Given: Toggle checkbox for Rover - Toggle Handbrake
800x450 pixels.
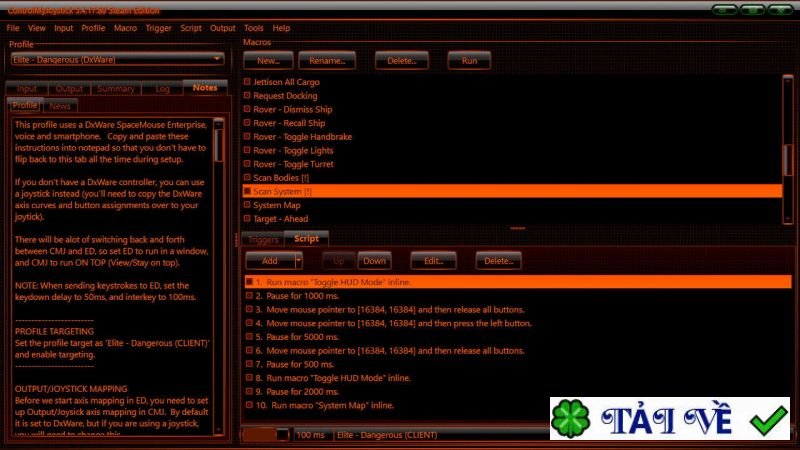Looking at the screenshot, I should tap(247, 137).
